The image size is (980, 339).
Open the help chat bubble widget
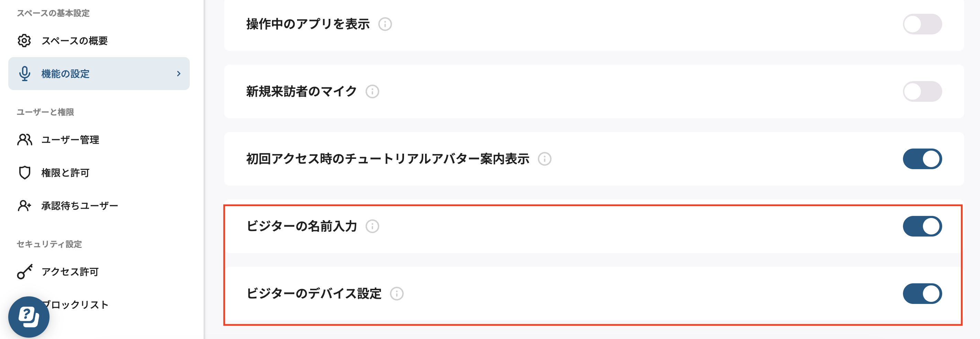tap(29, 316)
